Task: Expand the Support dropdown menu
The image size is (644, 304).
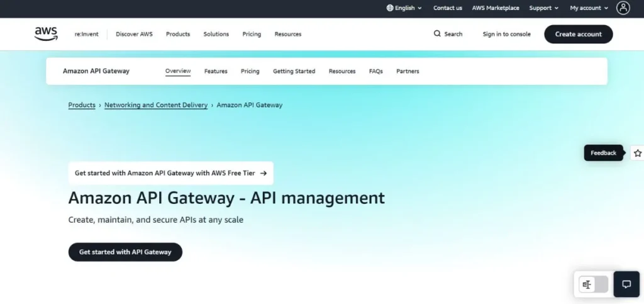Action: coord(543,8)
